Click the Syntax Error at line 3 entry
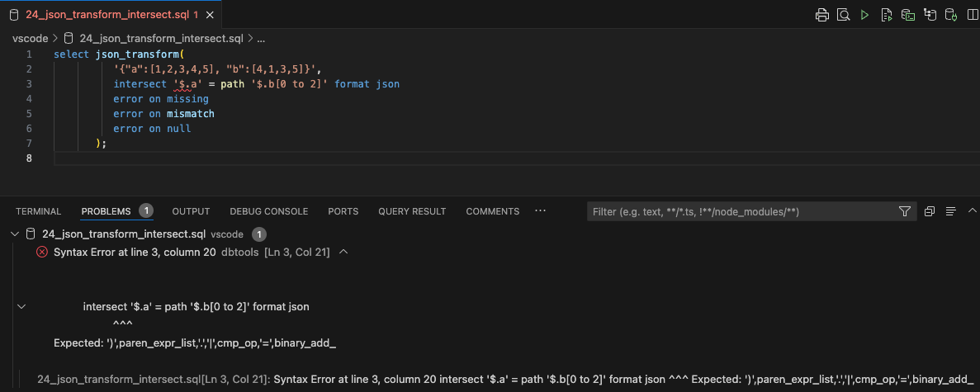The image size is (980, 392). (135, 253)
